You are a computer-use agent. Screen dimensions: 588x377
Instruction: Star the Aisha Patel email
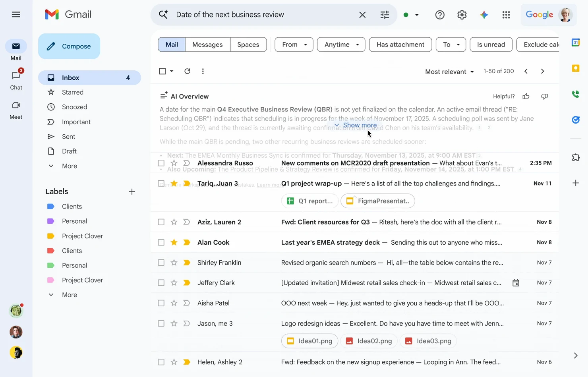[x=174, y=303]
